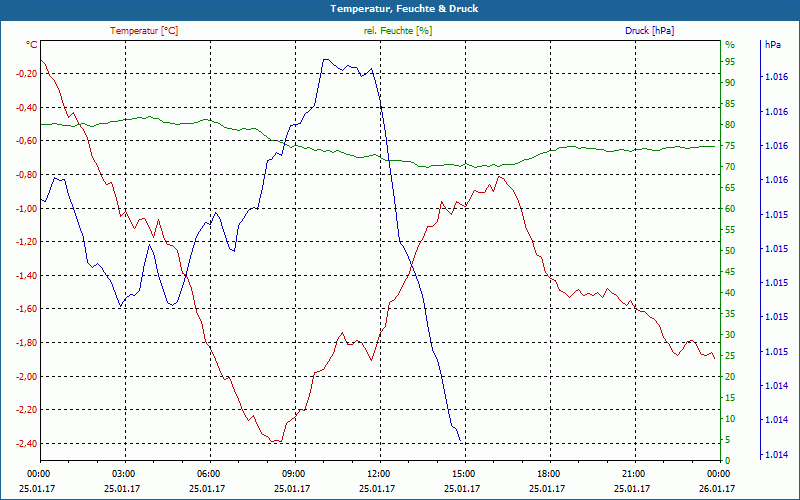
Task: Click the -0,80 temperature axis tick
Action: point(27,174)
